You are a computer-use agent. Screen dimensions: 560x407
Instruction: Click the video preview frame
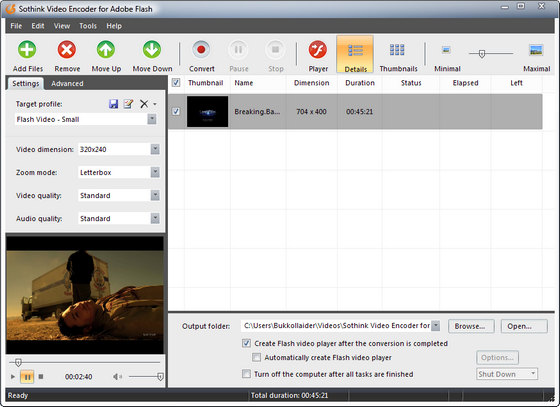(85, 295)
